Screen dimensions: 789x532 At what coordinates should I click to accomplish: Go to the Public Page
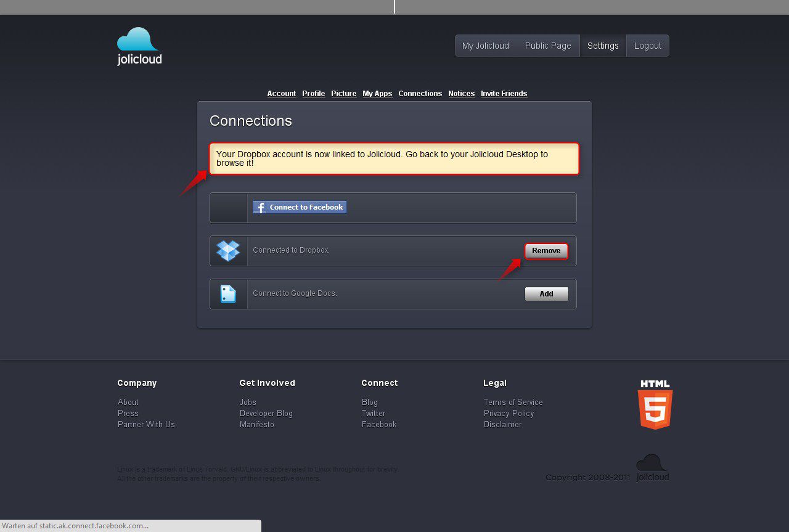[x=547, y=45]
